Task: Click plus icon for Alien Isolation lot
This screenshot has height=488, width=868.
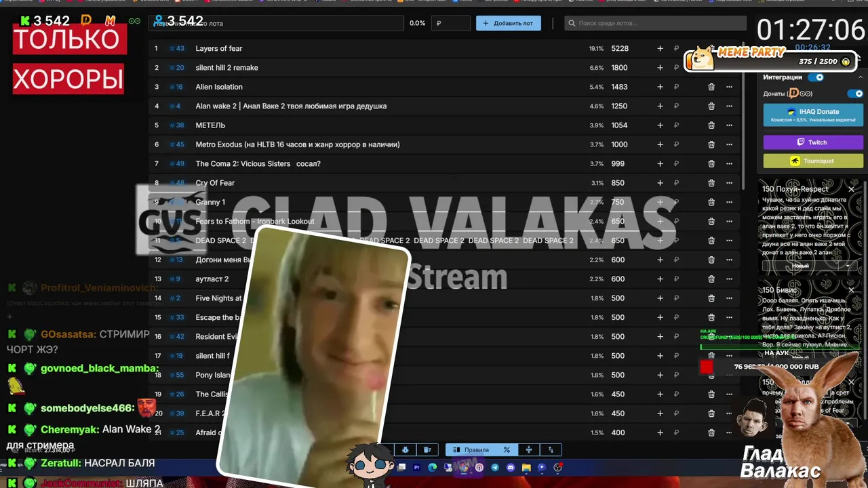Action: pyautogui.click(x=660, y=87)
